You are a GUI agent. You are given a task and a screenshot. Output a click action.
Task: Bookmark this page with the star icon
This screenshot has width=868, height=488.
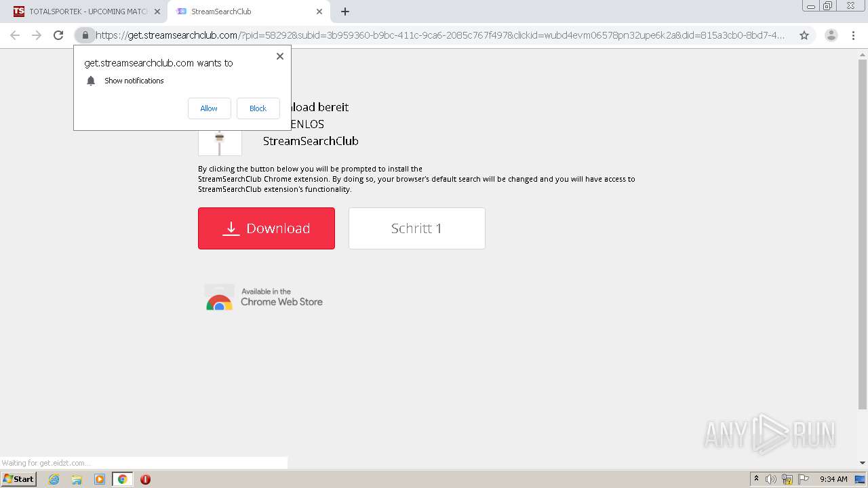pos(804,35)
